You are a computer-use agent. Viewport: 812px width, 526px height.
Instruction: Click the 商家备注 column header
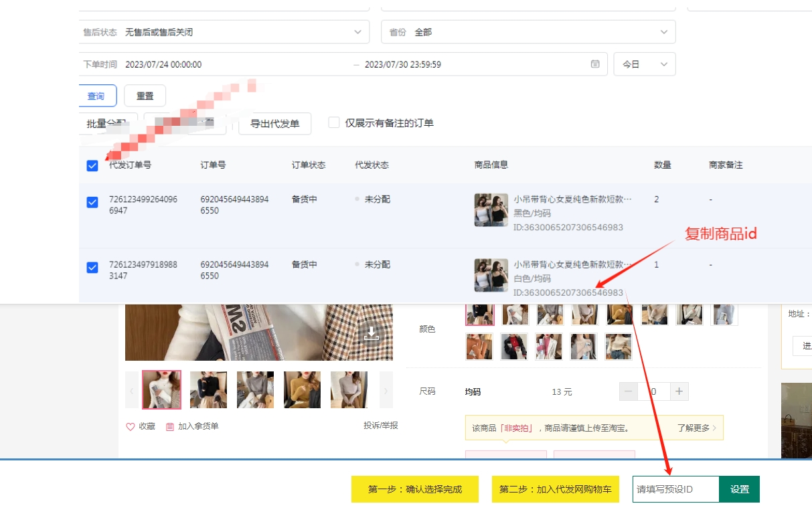pyautogui.click(x=726, y=165)
